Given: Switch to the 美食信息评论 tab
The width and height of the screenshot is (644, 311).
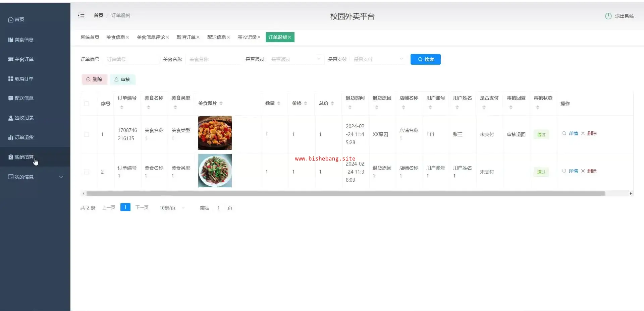Looking at the screenshot, I should [151, 37].
